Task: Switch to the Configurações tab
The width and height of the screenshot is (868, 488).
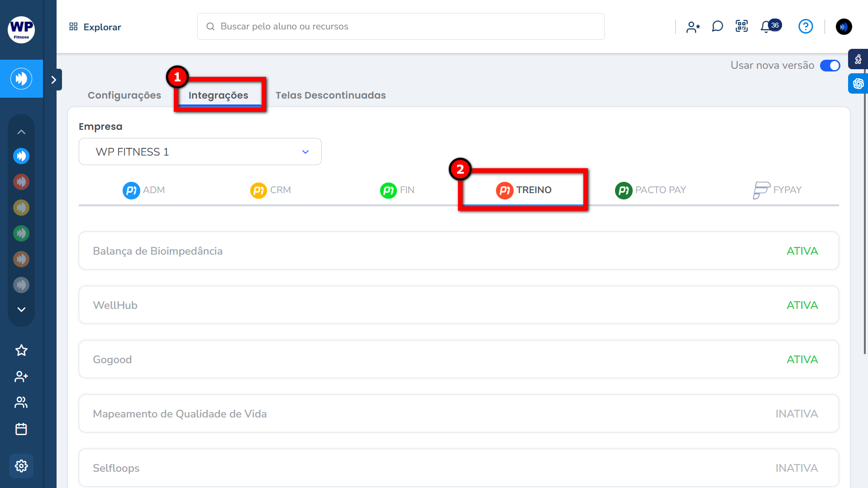Action: [124, 95]
